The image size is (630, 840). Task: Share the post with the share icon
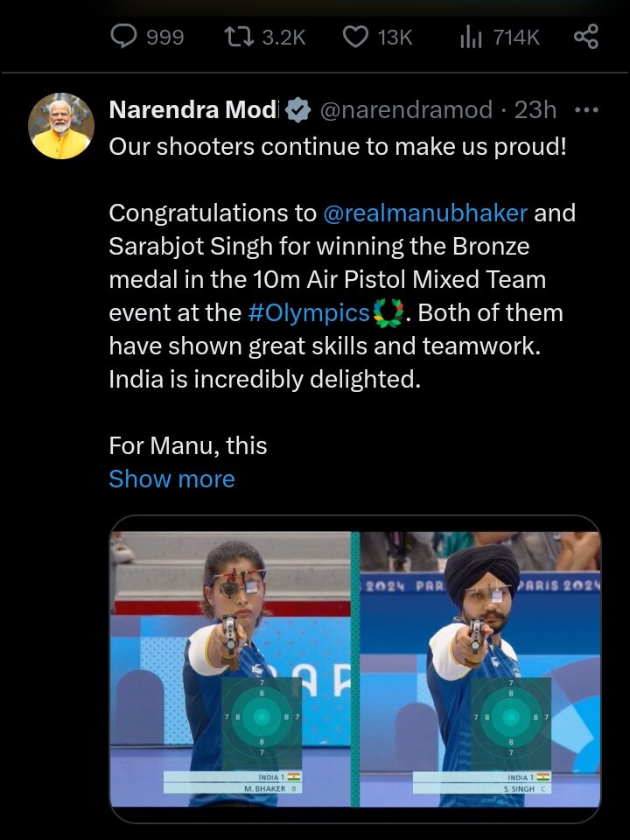[586, 37]
